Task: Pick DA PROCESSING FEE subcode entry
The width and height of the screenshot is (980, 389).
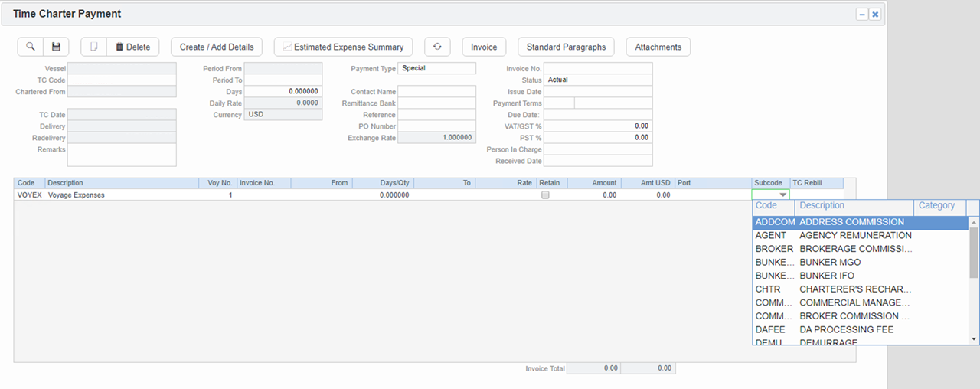Action: pos(846,329)
